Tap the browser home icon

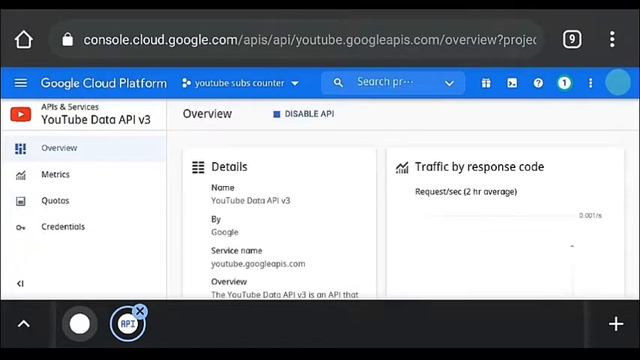click(x=24, y=40)
